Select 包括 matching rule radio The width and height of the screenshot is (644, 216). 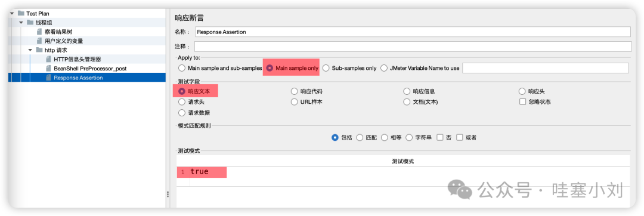click(335, 138)
